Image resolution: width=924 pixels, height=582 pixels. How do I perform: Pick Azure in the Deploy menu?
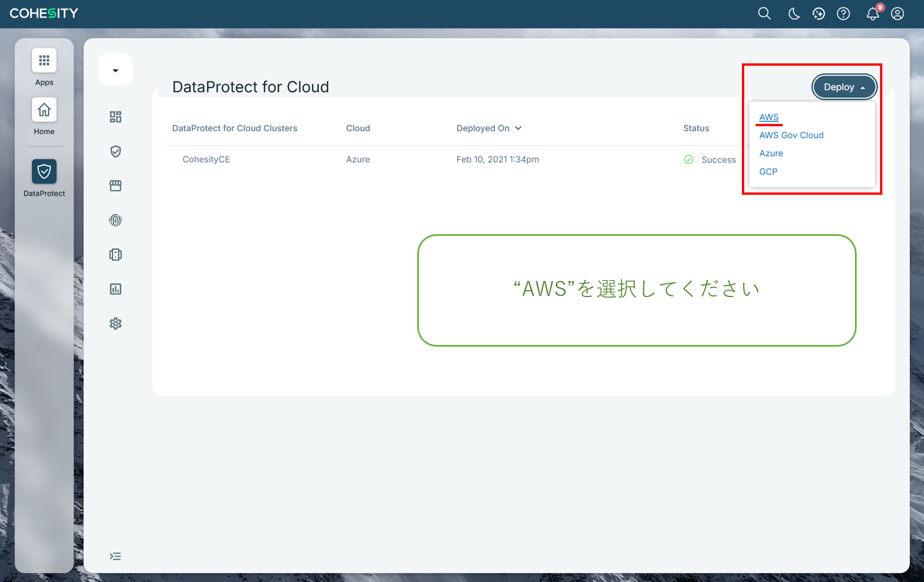click(771, 154)
